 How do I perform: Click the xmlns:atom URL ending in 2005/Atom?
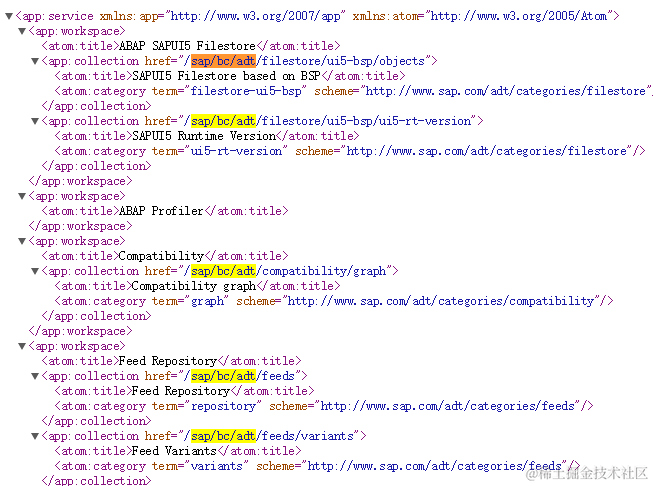pos(518,16)
